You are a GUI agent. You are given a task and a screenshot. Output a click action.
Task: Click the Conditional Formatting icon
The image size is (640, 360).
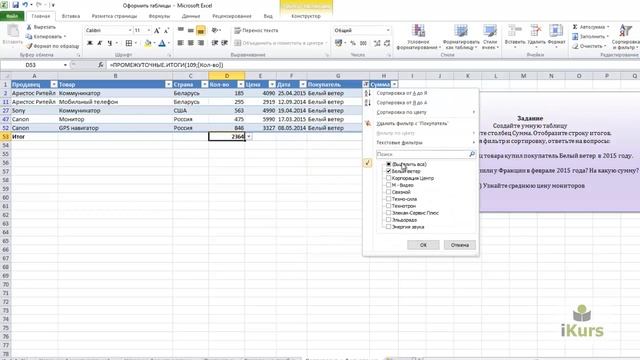tap(418, 31)
